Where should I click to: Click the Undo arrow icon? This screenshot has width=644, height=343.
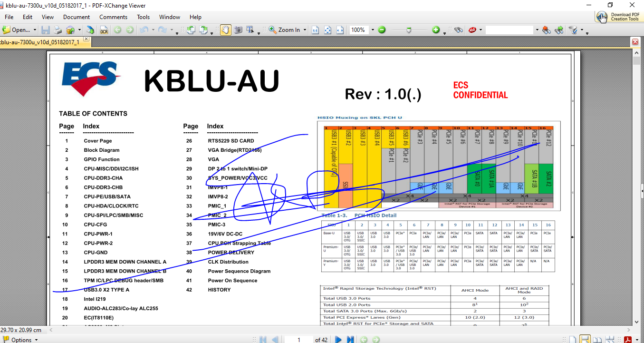pyautogui.click(x=143, y=30)
